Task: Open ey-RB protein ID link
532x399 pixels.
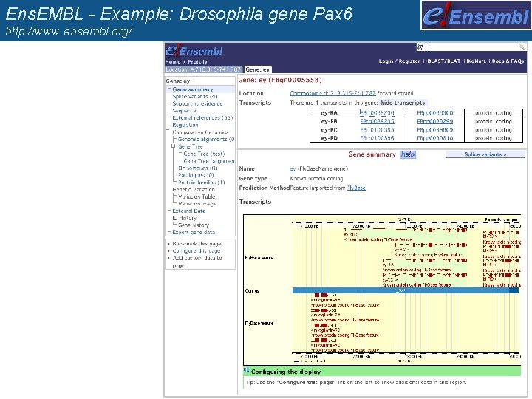Action: pos(435,121)
